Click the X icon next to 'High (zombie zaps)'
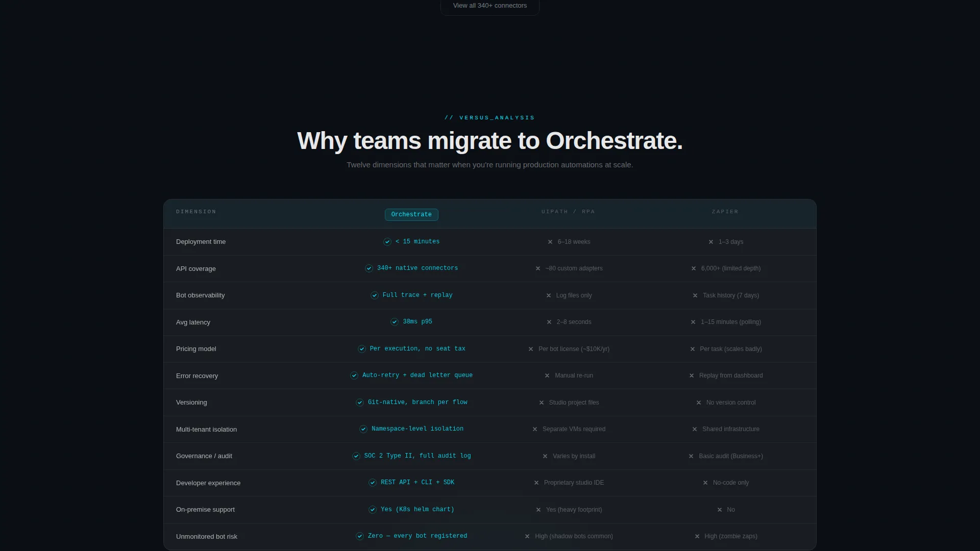Image resolution: width=980 pixels, height=551 pixels. [697, 536]
